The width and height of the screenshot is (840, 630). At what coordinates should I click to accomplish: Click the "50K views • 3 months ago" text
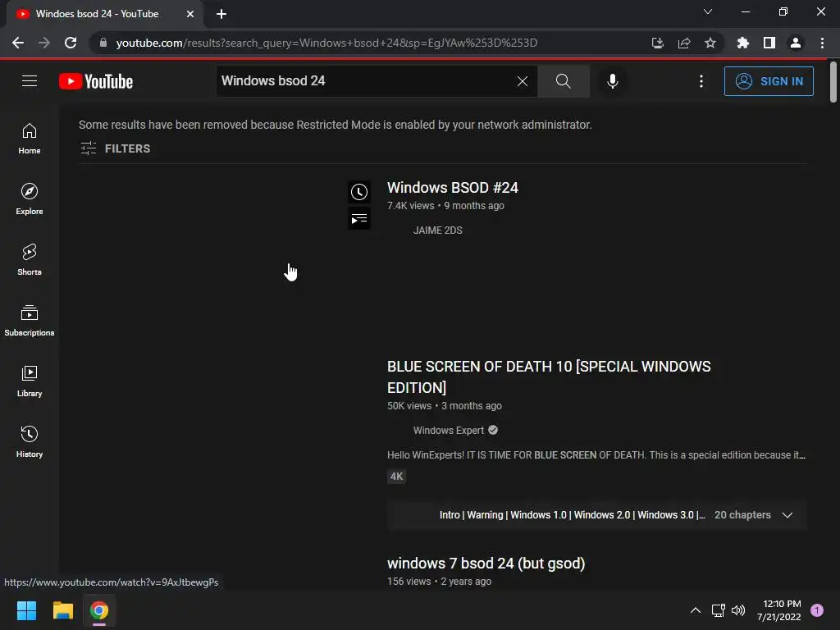445,406
